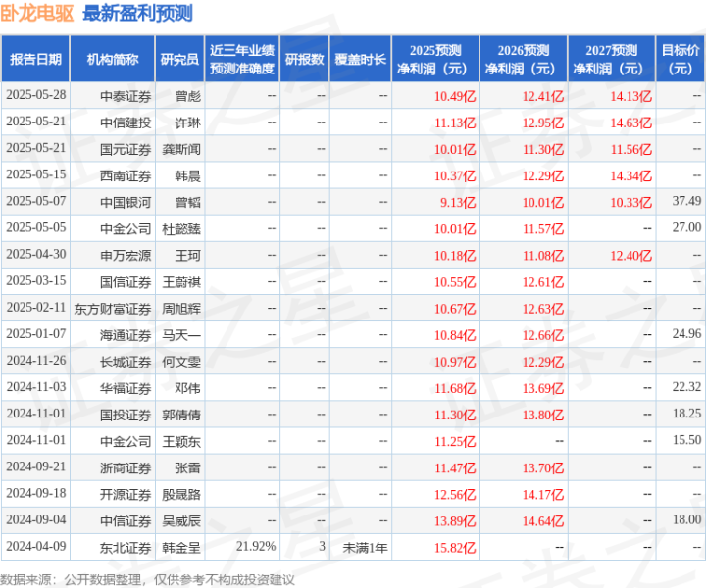Click the 13.70亿 2026 forecast
Image resolution: width=706 pixels, height=588 pixels.
[543, 467]
